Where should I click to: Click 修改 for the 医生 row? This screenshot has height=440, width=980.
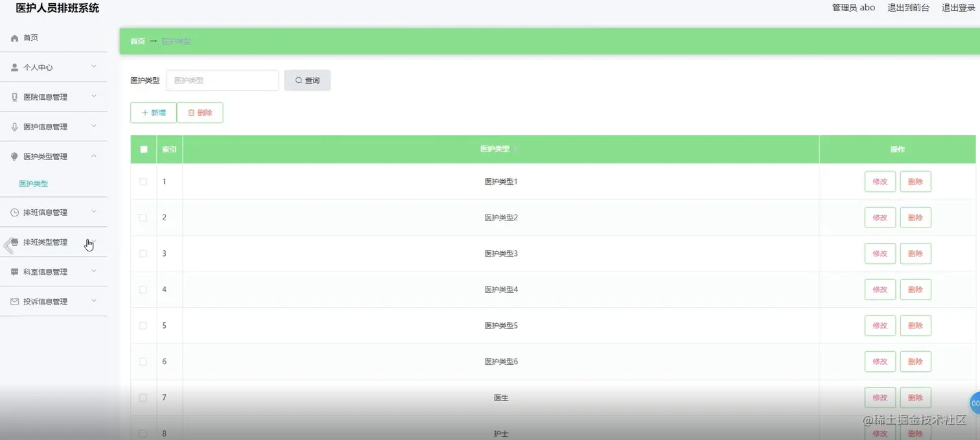[880, 398]
